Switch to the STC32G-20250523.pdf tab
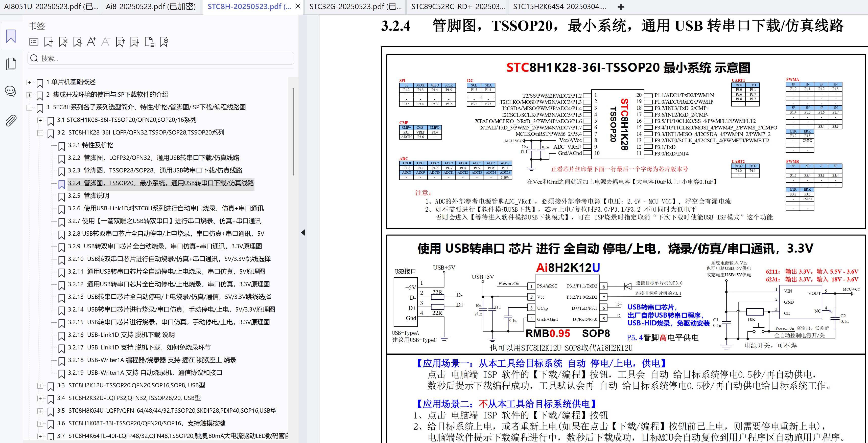The height and width of the screenshot is (443, 868). 356,6
